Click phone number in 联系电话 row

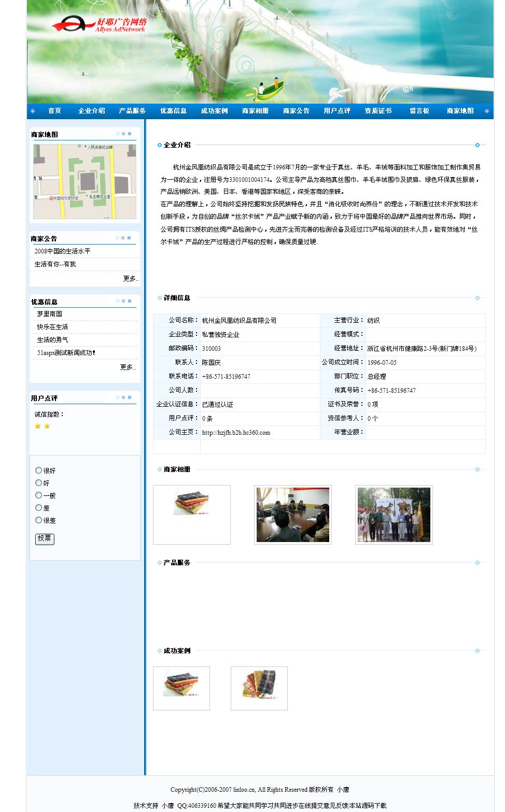click(x=226, y=377)
